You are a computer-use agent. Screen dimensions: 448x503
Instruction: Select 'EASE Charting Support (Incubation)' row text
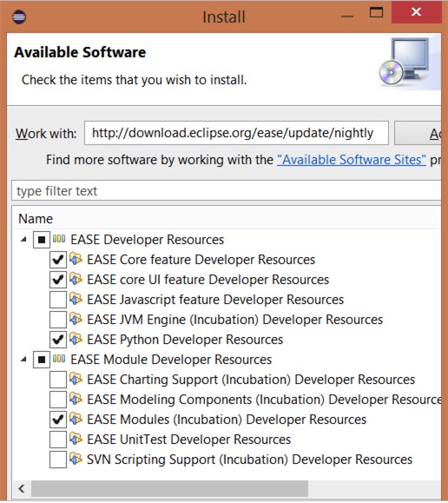coord(251,380)
